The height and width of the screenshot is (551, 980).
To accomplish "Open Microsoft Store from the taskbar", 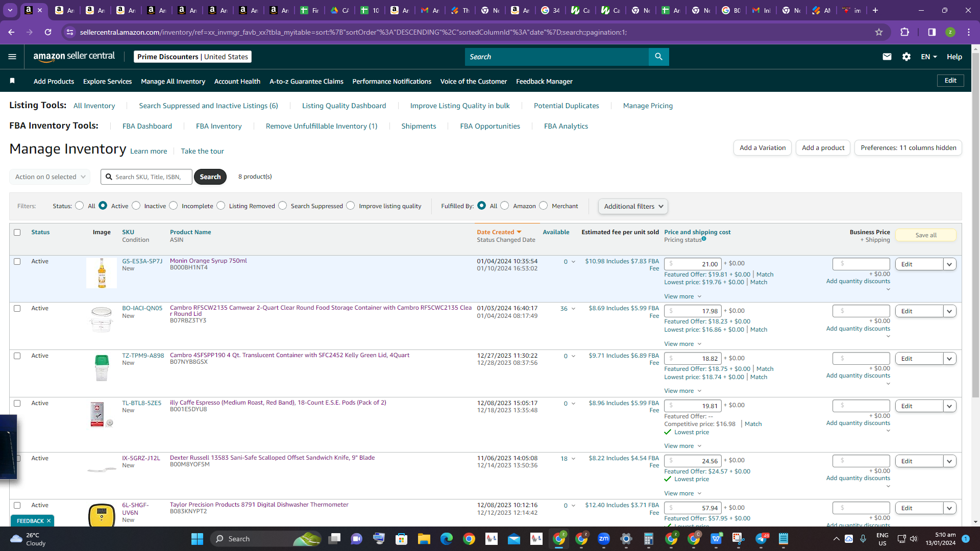I will tap(402, 539).
